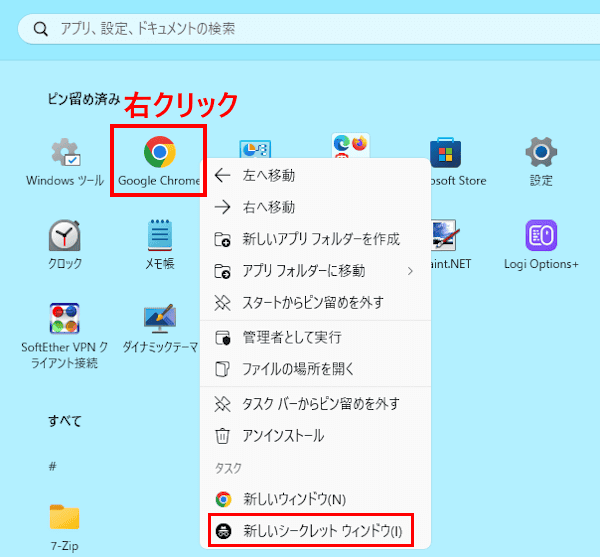600x557 pixels.
Task: Open the browser folder with Edge and Firefox
Action: [x=350, y=146]
